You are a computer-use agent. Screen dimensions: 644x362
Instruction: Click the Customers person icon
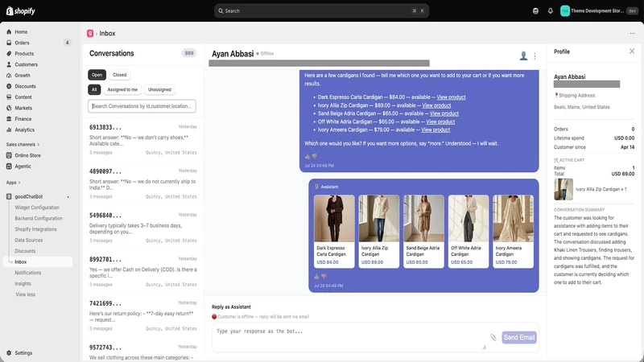(x=9, y=64)
